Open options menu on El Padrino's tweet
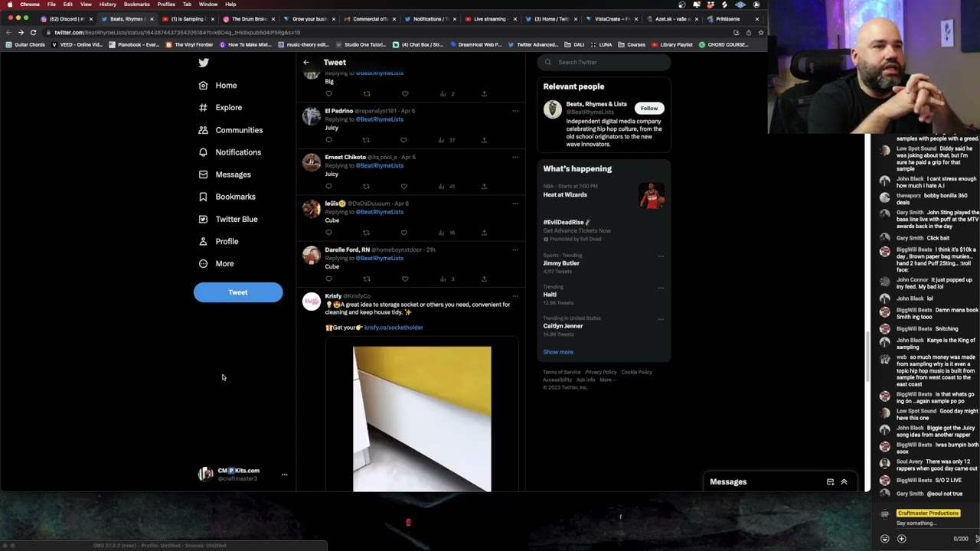 (x=515, y=111)
